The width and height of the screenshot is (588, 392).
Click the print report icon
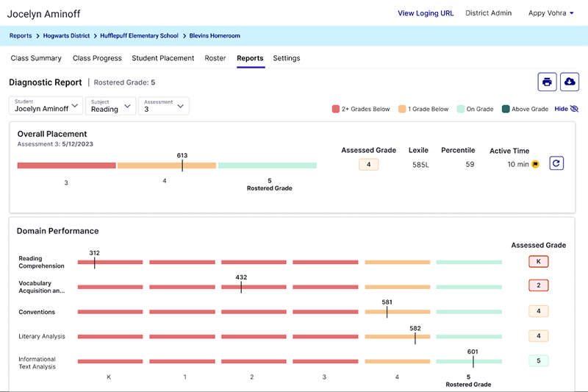[x=547, y=82]
